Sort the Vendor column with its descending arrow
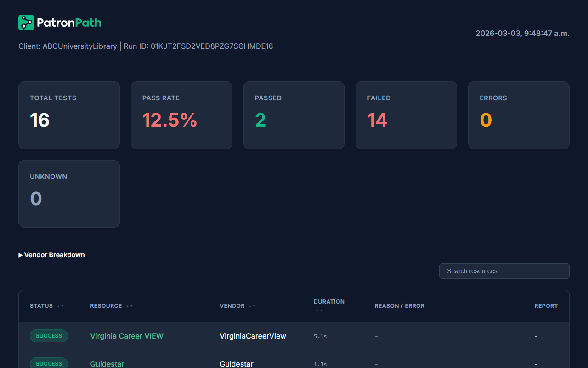Viewport: 588px width, 368px height. (254, 306)
